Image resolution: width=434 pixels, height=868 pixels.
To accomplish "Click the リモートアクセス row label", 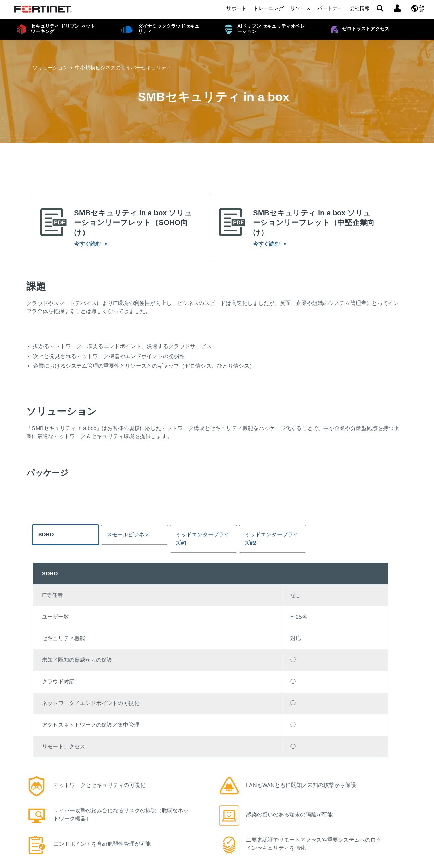I will [64, 747].
